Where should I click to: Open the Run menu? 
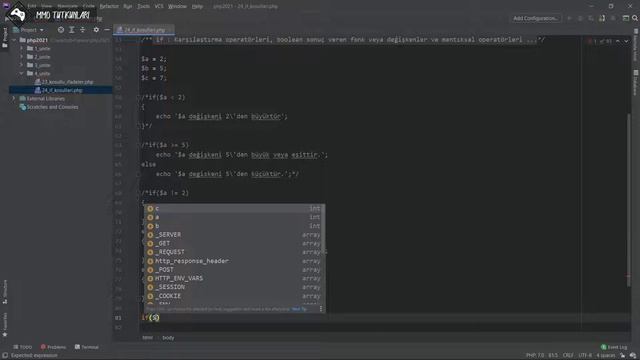[127, 6]
